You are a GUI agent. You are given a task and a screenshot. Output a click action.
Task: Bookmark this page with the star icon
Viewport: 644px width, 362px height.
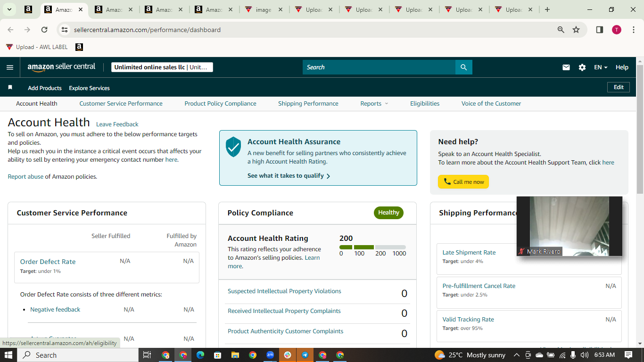[x=576, y=30]
